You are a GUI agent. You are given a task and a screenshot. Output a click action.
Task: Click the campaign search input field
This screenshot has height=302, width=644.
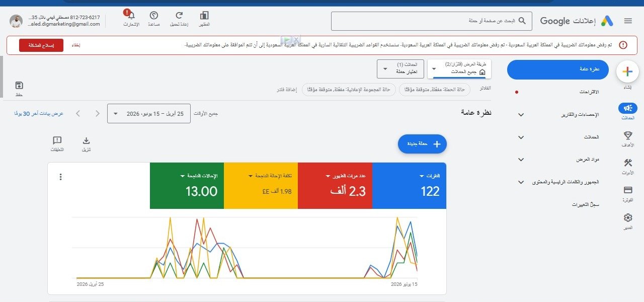(431, 21)
